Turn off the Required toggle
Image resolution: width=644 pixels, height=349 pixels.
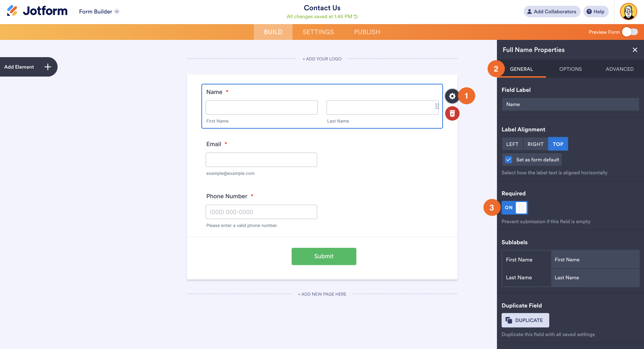(515, 208)
